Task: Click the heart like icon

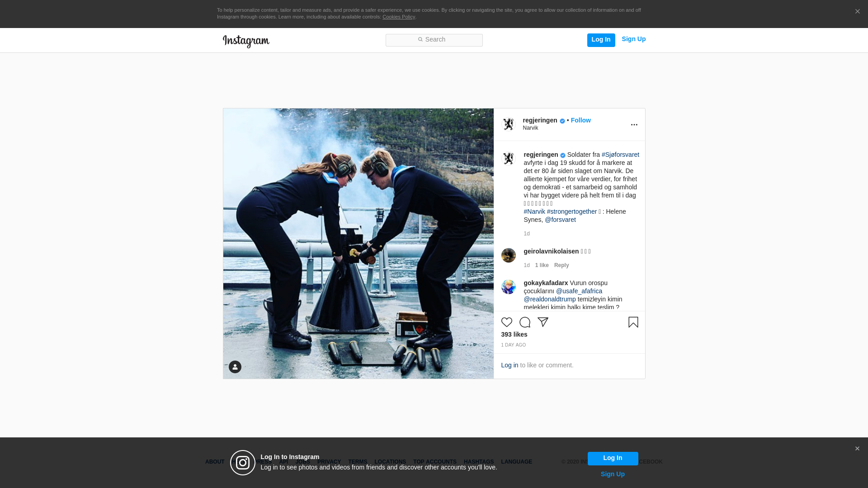Action: coord(506,322)
